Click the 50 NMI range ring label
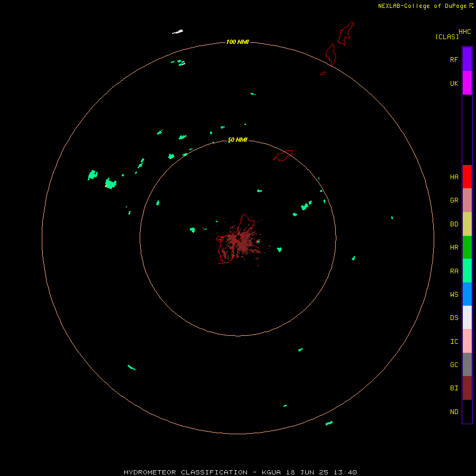The height and width of the screenshot is (476, 476). [x=237, y=140]
